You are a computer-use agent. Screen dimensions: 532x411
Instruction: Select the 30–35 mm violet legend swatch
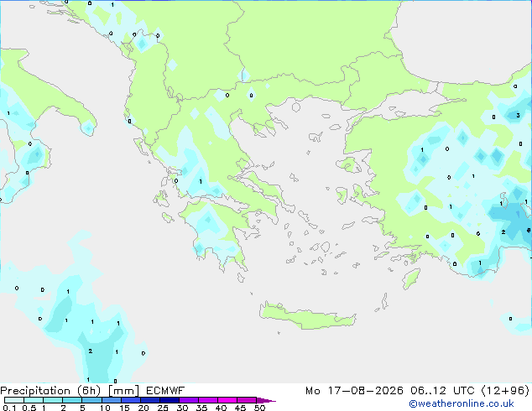coord(188,400)
